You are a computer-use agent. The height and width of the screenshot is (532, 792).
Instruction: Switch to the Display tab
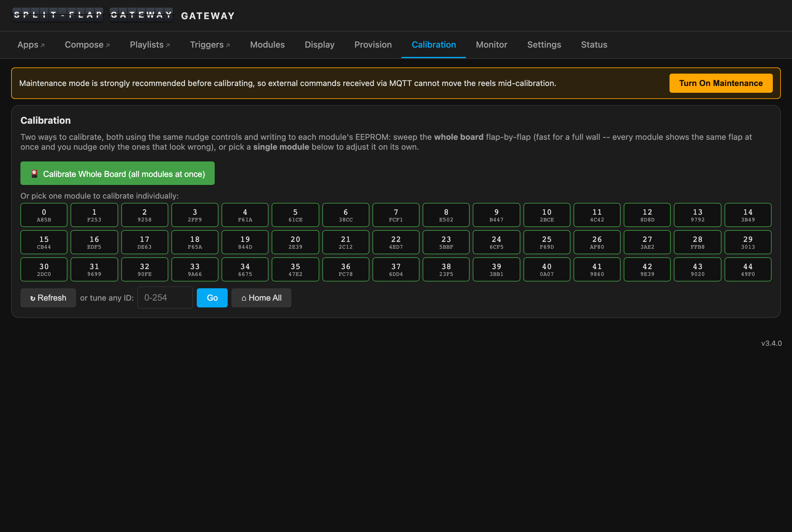[x=319, y=45]
